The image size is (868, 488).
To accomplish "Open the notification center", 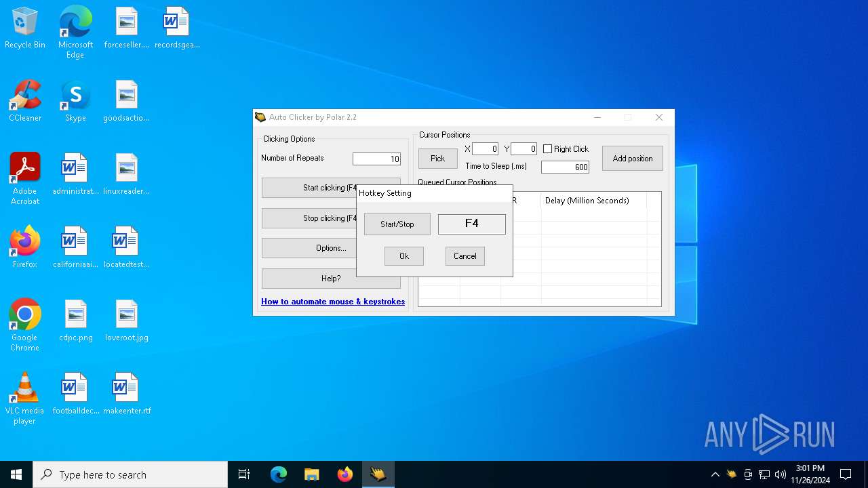I will pyautogui.click(x=846, y=474).
